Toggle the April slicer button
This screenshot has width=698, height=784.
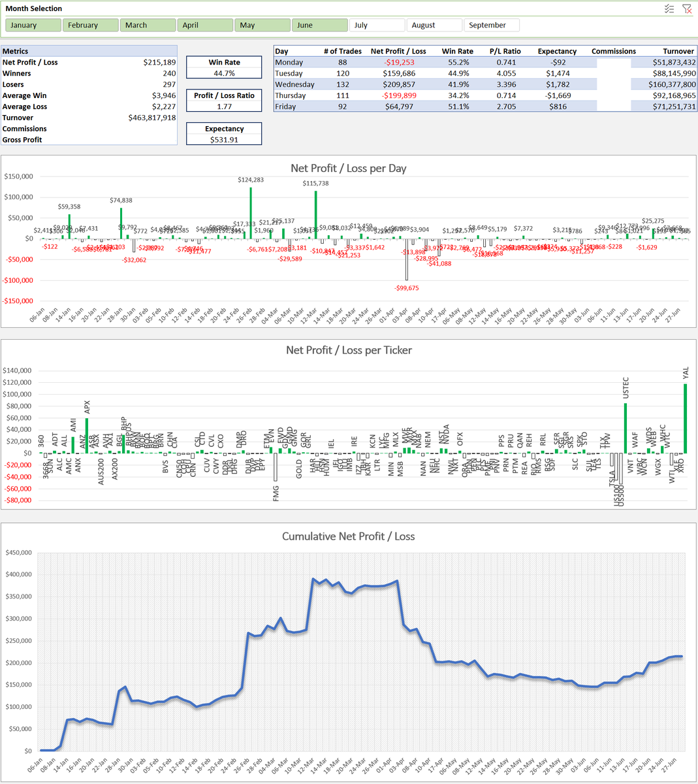click(x=206, y=25)
